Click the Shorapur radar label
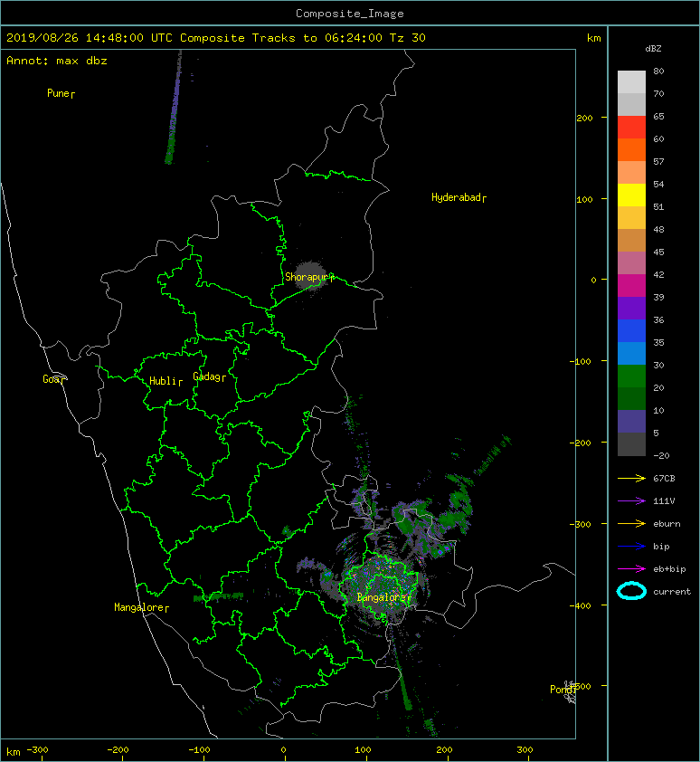This screenshot has height=762, width=700. 309,277
